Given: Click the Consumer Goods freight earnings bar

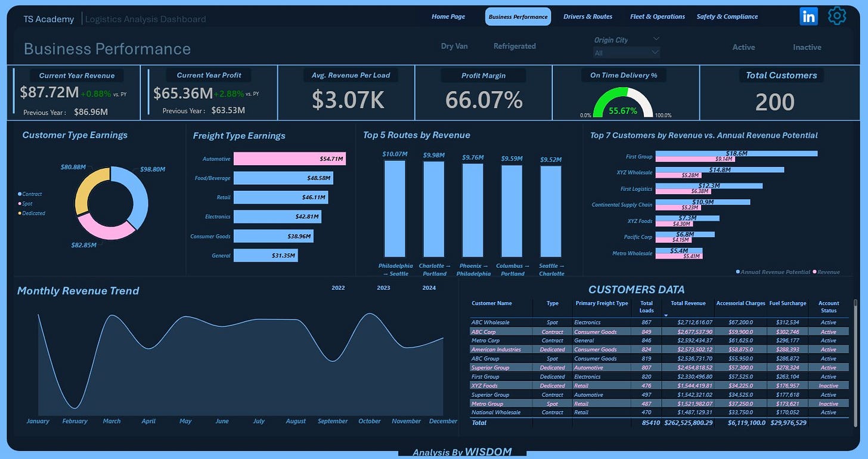Looking at the screenshot, I should [274, 236].
